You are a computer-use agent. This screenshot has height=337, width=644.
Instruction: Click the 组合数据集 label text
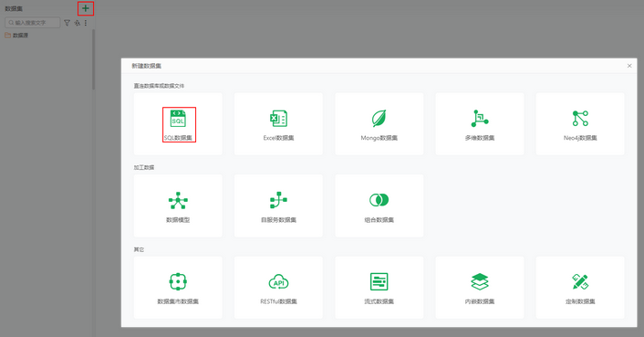tap(379, 220)
